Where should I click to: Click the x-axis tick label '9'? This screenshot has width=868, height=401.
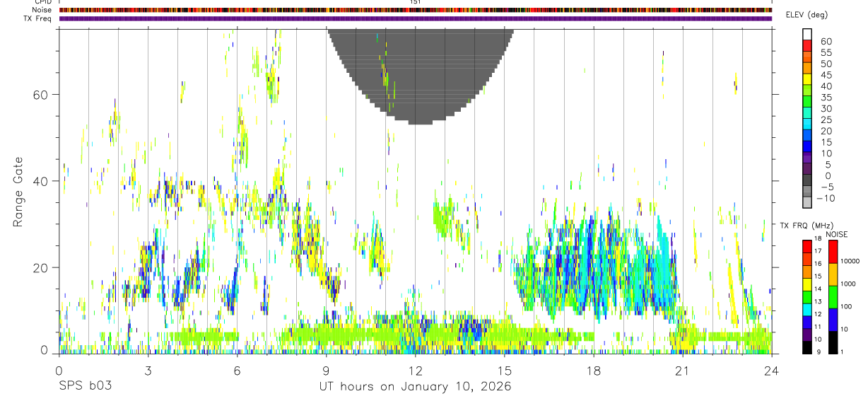[x=326, y=370]
